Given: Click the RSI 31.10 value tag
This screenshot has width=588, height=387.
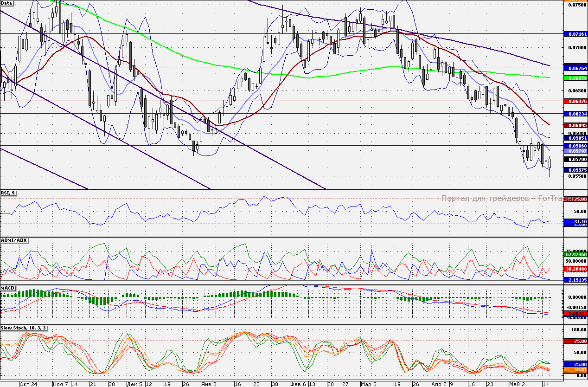Looking at the screenshot, I should click(575, 222).
